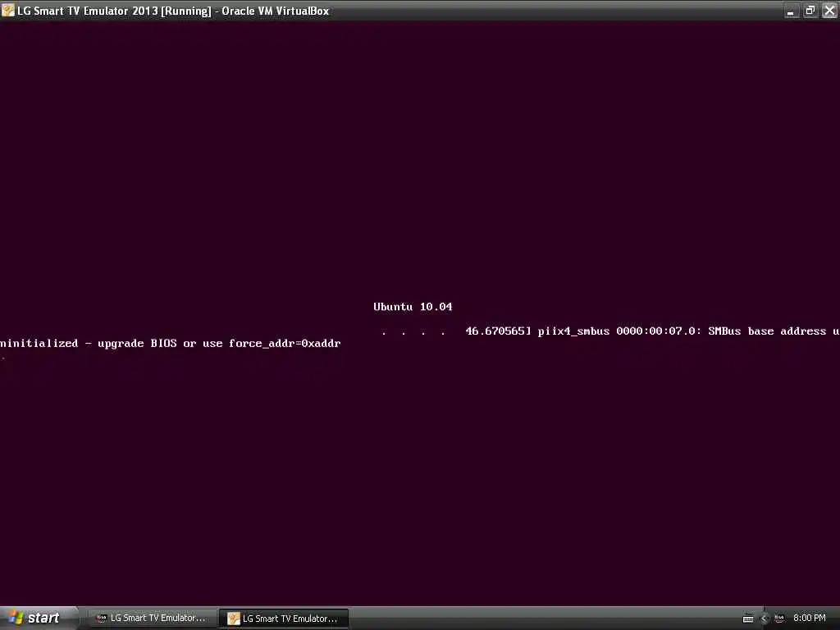
Task: Minimize the VirtualBox emulator window
Action: tap(791, 11)
